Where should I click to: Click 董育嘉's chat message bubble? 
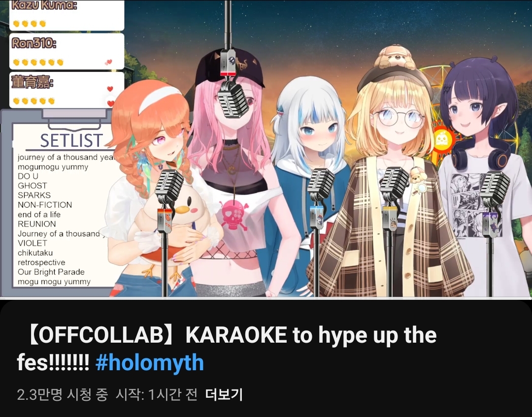[x=67, y=90]
